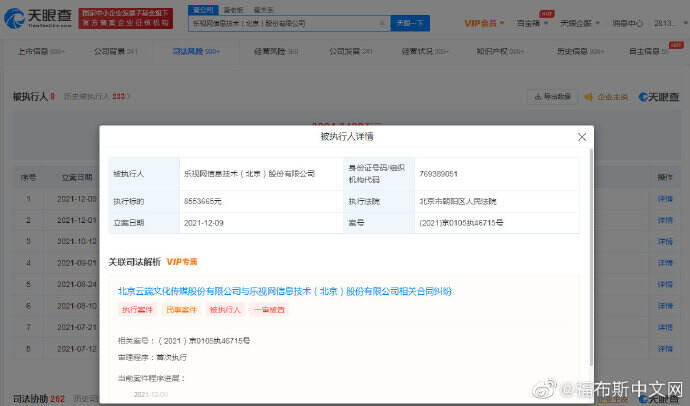Click the 导出数据 export button
The width and height of the screenshot is (690, 406).
click(x=552, y=96)
